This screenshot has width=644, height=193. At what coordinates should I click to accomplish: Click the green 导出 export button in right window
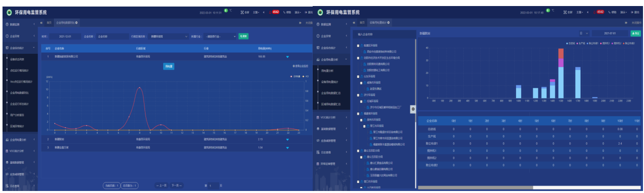(635, 33)
